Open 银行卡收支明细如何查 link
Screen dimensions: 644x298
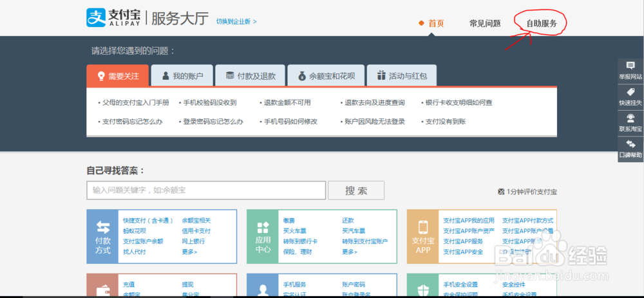[x=459, y=102]
